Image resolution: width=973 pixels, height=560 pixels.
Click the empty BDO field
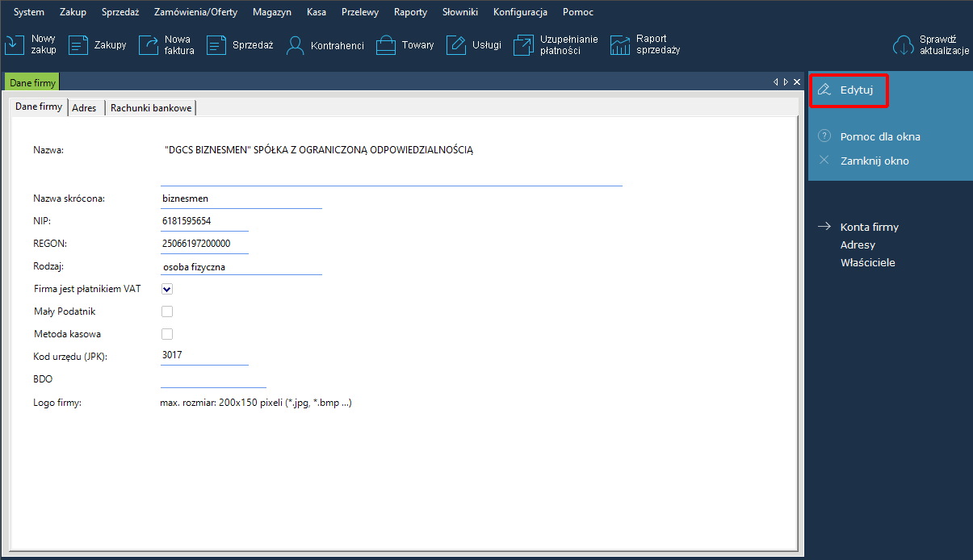coord(213,379)
